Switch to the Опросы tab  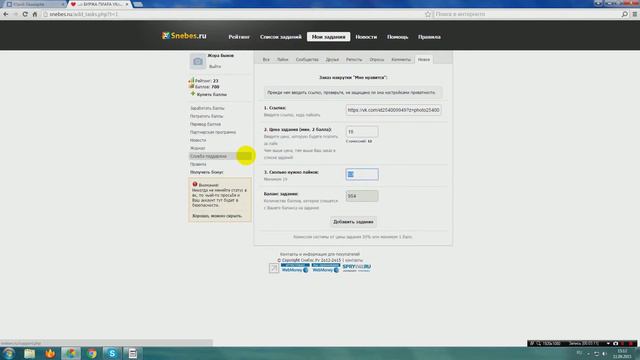tap(377, 60)
